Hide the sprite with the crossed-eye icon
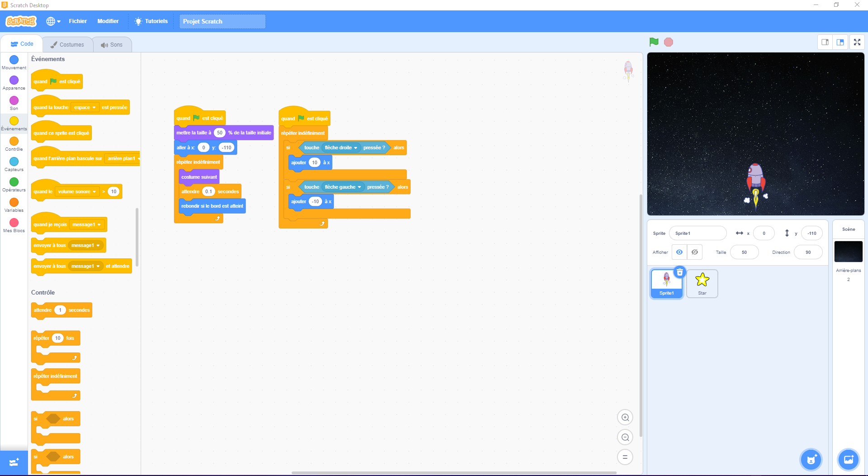Image resolution: width=868 pixels, height=476 pixels. pyautogui.click(x=695, y=252)
